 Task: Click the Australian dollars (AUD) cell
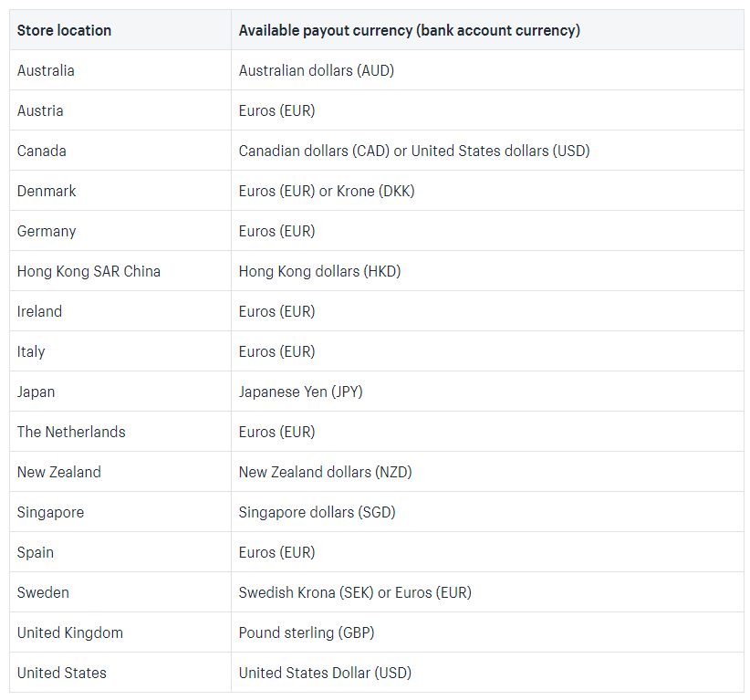[316, 70]
